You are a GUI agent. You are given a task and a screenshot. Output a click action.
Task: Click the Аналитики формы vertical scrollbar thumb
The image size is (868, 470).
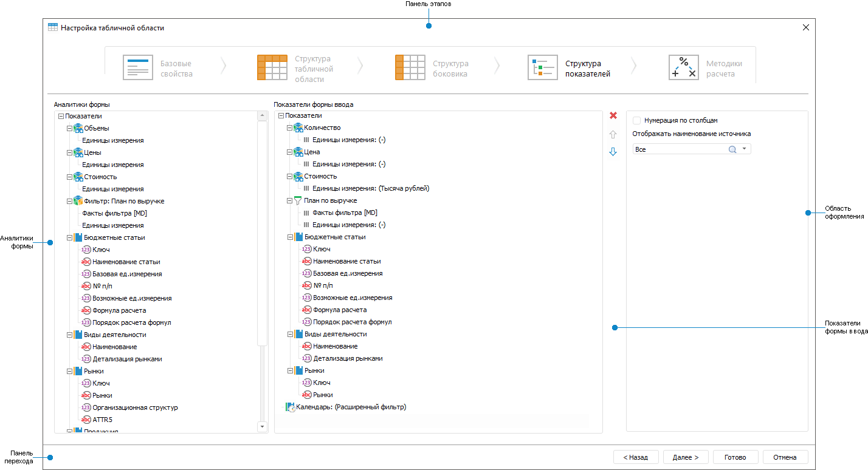tap(263, 233)
